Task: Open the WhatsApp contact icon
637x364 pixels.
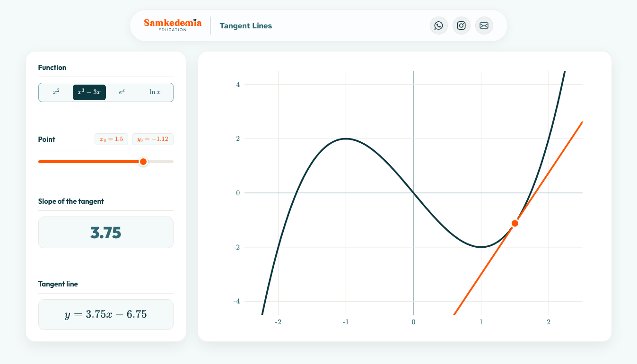Action: [x=438, y=26]
